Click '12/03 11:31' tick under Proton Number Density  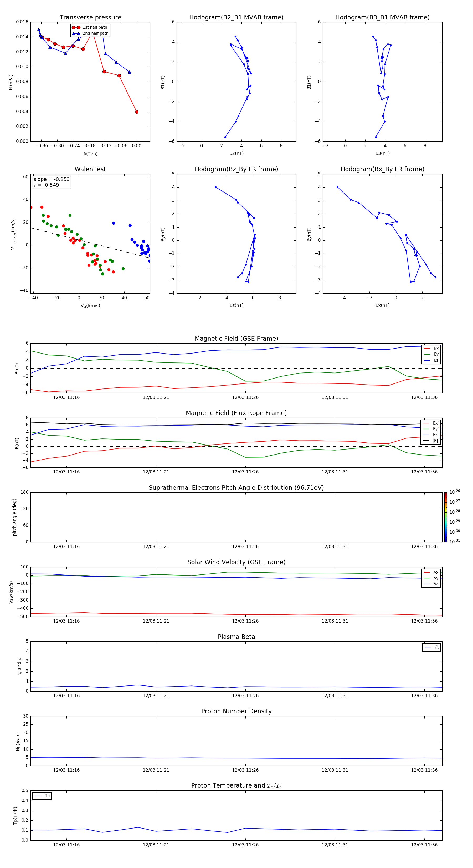coord(335,770)
